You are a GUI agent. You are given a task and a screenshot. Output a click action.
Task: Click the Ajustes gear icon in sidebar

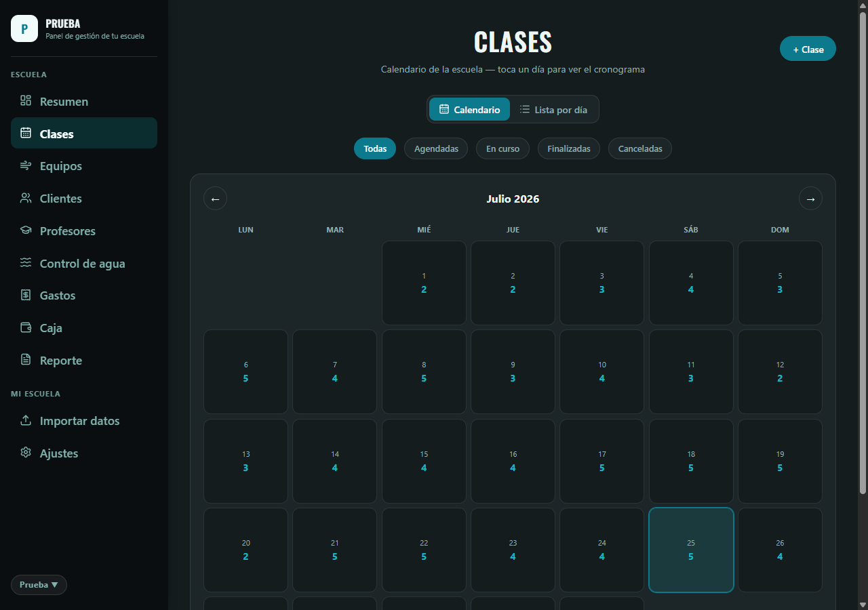[x=26, y=453]
